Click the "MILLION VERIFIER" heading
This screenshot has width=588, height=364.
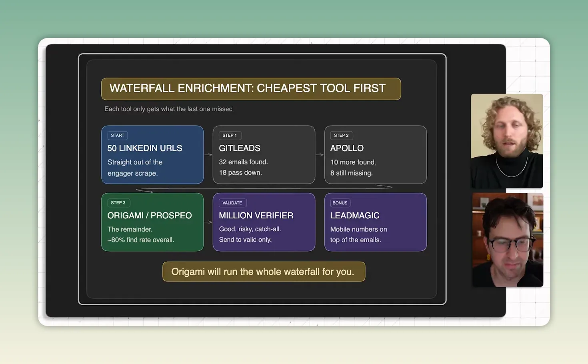tap(256, 215)
